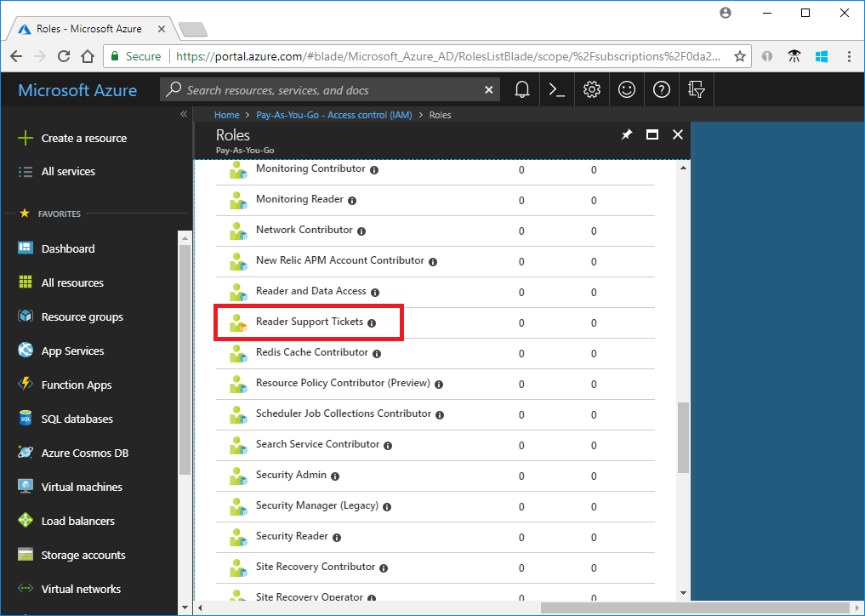Open help via the question mark icon

(x=662, y=89)
